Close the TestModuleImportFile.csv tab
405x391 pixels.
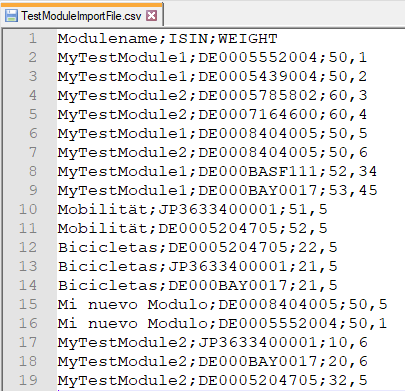click(152, 15)
